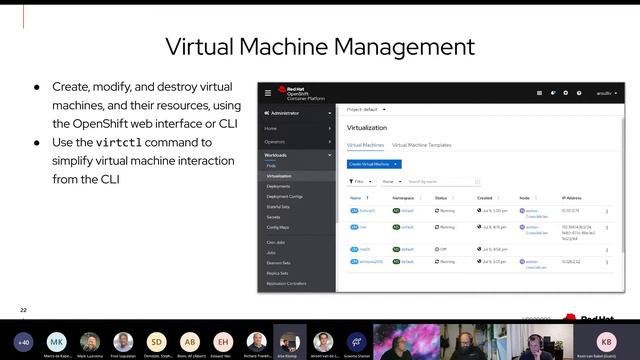640x360 pixels.
Task: Sort the table by Name column
Action: coord(356,198)
